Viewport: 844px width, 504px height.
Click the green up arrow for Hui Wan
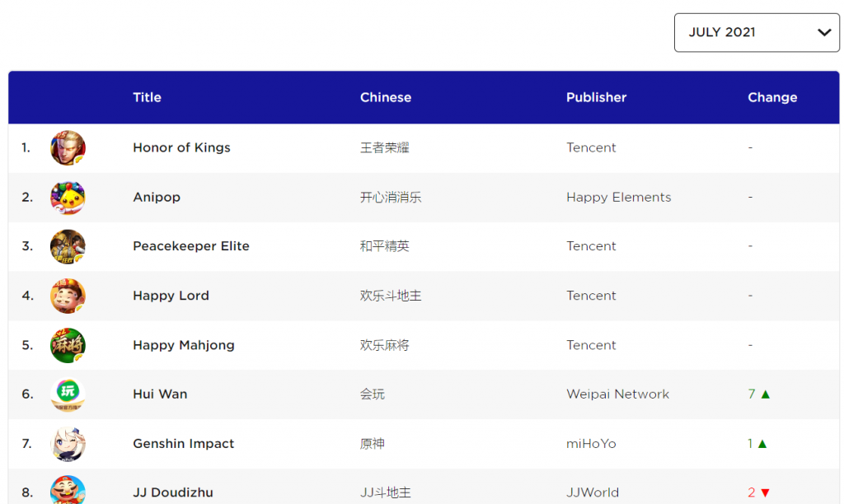point(766,394)
